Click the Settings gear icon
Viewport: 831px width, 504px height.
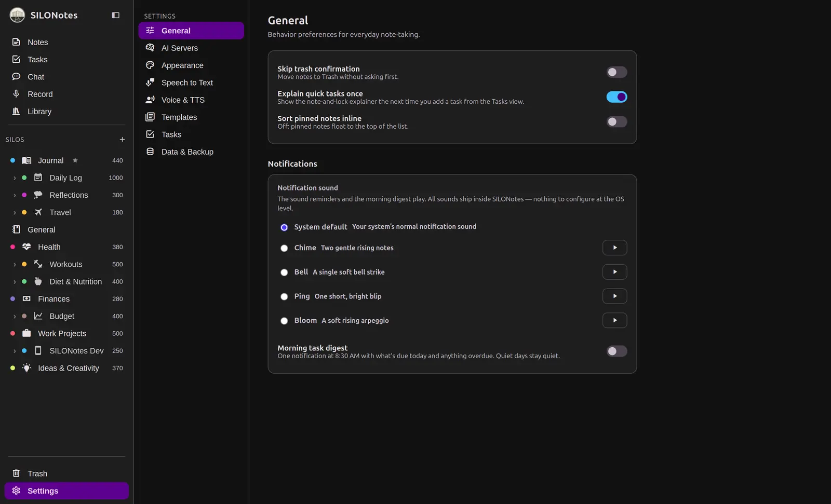16,491
